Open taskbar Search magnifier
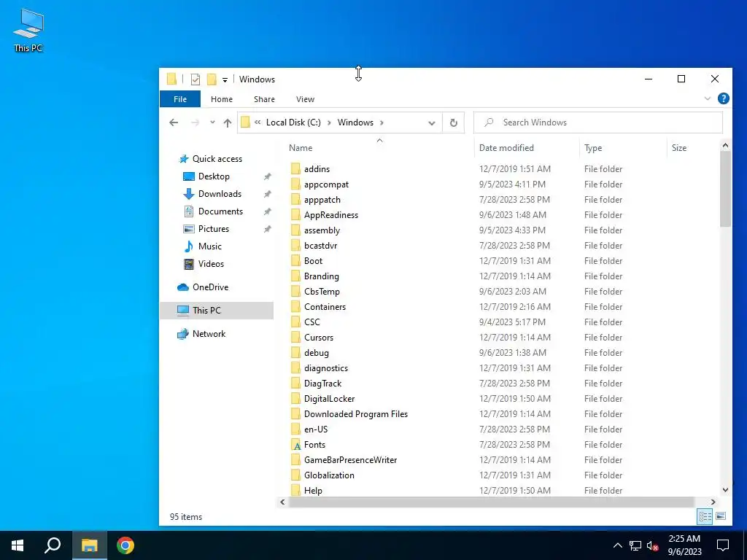Screen dimensions: 747x560 (53, 545)
